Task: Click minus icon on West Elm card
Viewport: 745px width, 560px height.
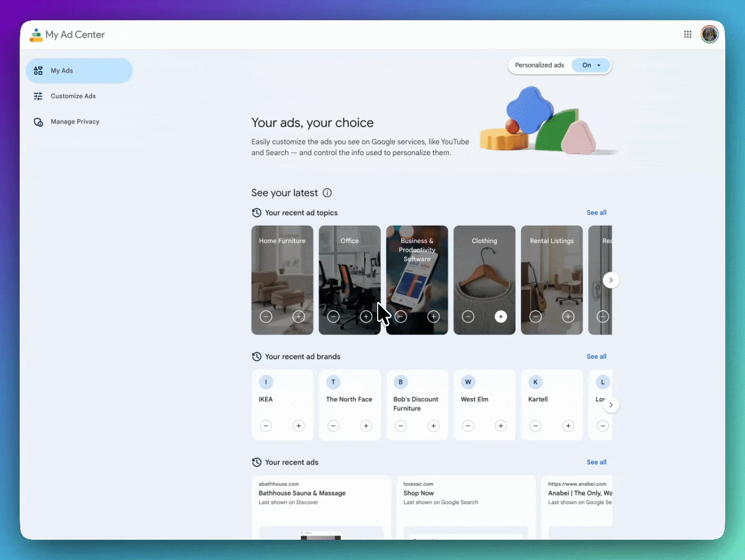Action: click(468, 426)
